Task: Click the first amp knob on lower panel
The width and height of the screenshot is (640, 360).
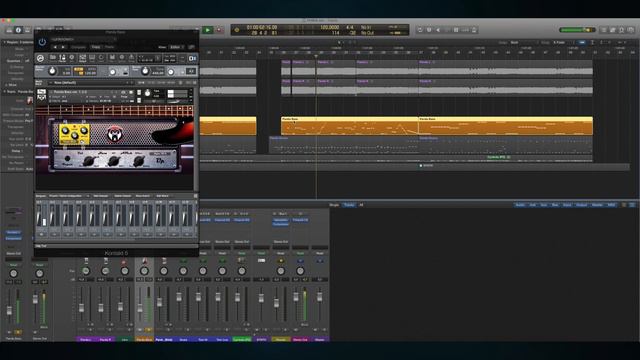Action: pos(89,162)
